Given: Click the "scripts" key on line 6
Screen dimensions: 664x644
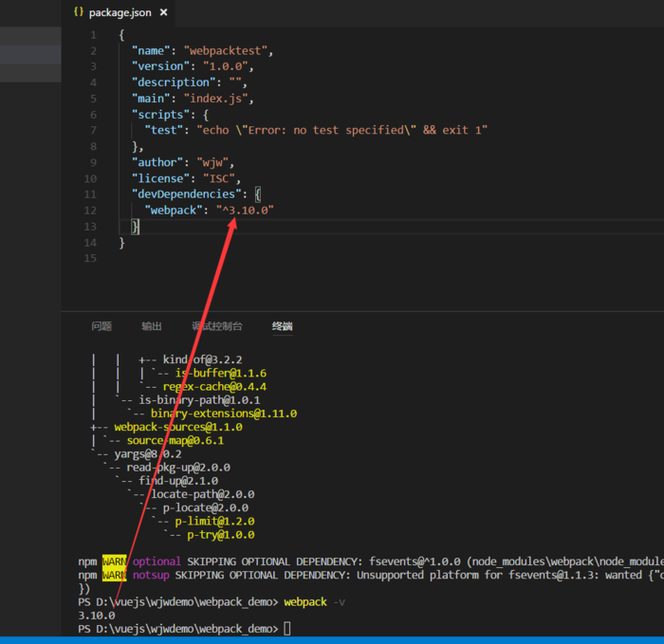Looking at the screenshot, I should click(x=160, y=115).
